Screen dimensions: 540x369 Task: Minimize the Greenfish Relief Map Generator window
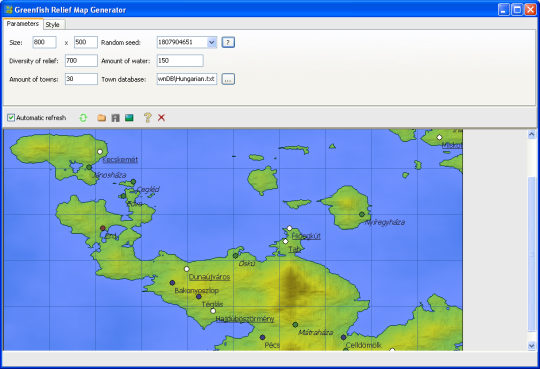click(504, 10)
